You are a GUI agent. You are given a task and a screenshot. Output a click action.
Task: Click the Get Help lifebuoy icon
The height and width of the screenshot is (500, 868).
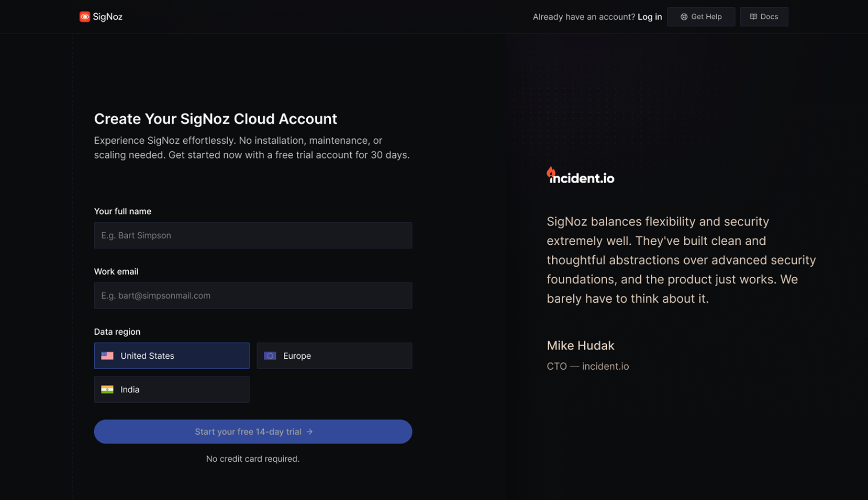[684, 17]
